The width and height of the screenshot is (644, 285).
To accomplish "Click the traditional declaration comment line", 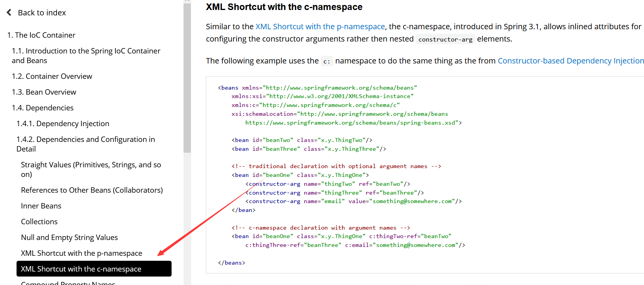I will (x=336, y=166).
